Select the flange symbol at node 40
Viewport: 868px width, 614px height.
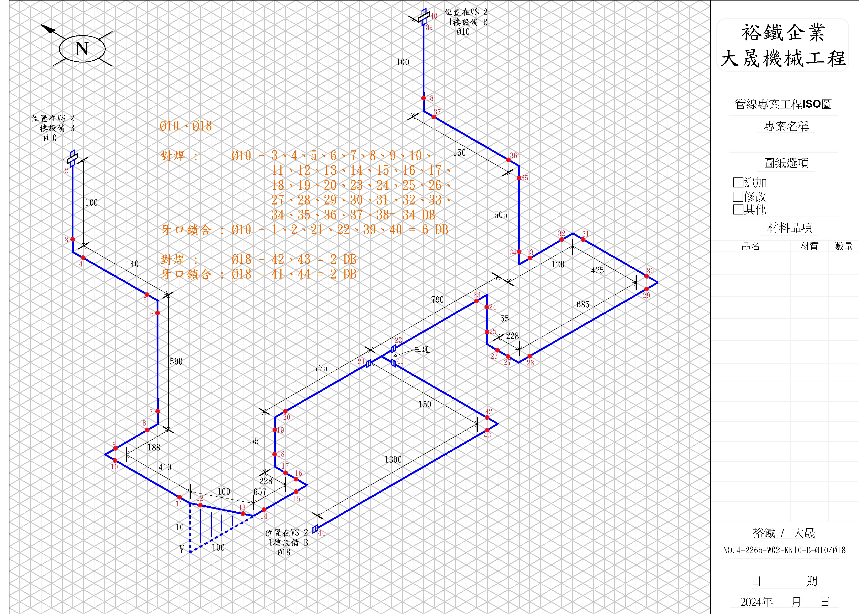[x=424, y=17]
